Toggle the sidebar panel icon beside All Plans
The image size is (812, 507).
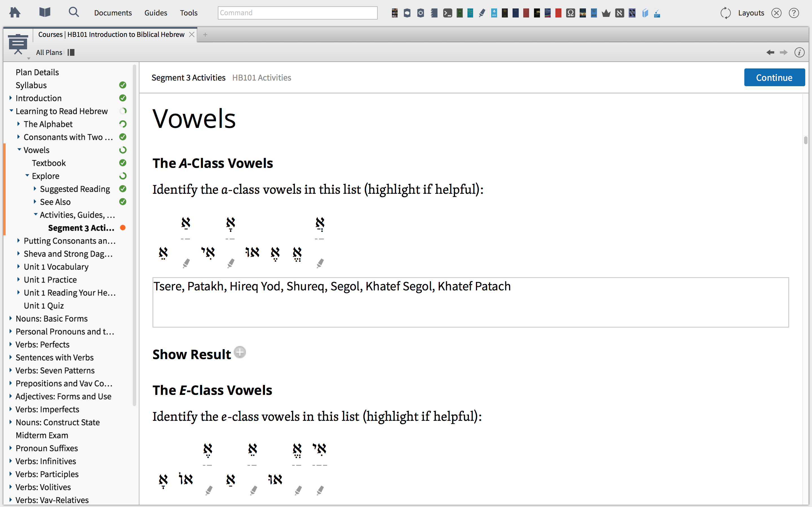tap(71, 52)
